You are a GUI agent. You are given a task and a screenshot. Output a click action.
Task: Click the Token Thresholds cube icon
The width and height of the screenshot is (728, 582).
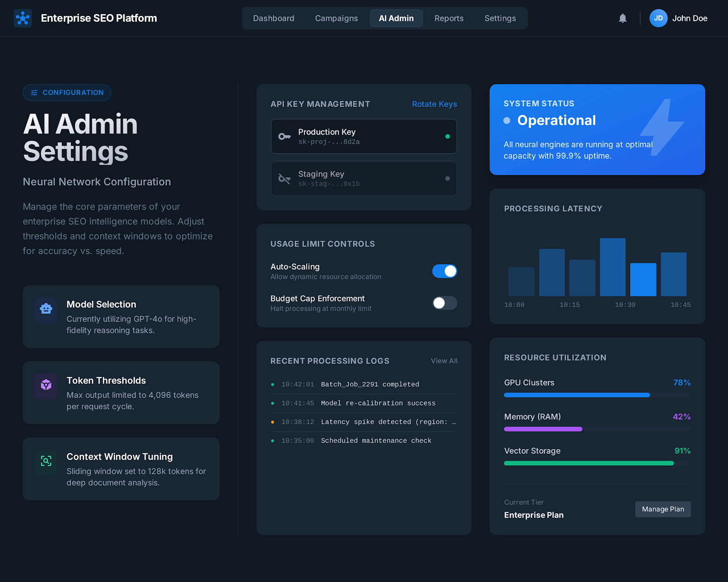[45, 386]
